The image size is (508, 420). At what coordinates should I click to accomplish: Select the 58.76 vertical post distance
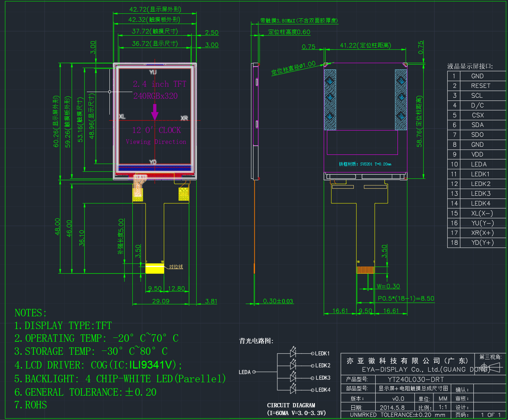coord(419,121)
